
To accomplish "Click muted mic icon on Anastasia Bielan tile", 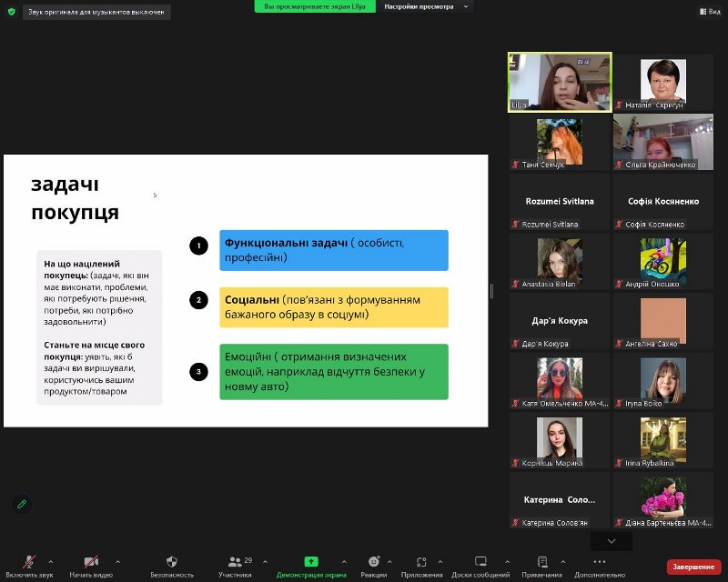I will point(515,284).
